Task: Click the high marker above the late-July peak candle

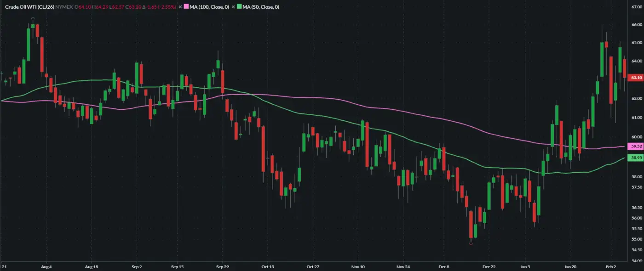Action: (33, 18)
